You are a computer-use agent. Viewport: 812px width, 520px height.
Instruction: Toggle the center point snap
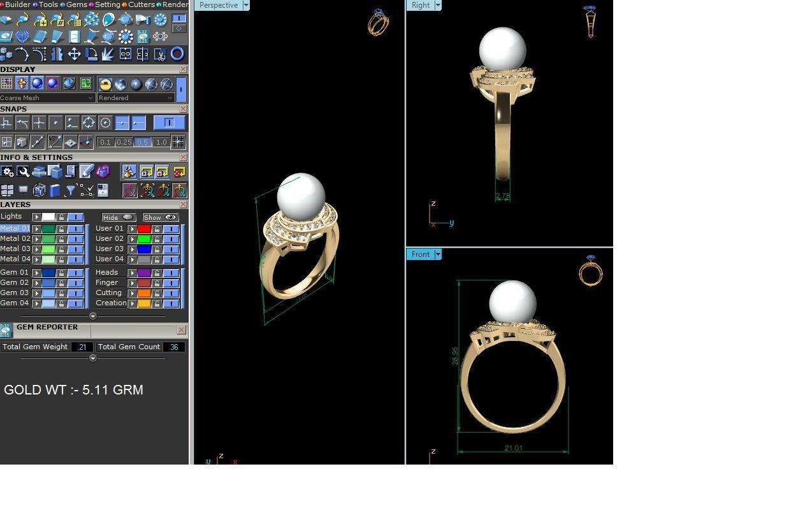[x=105, y=123]
